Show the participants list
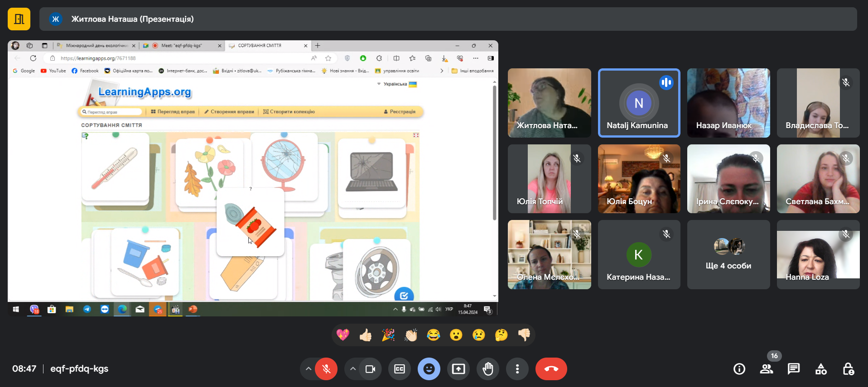 (766, 369)
